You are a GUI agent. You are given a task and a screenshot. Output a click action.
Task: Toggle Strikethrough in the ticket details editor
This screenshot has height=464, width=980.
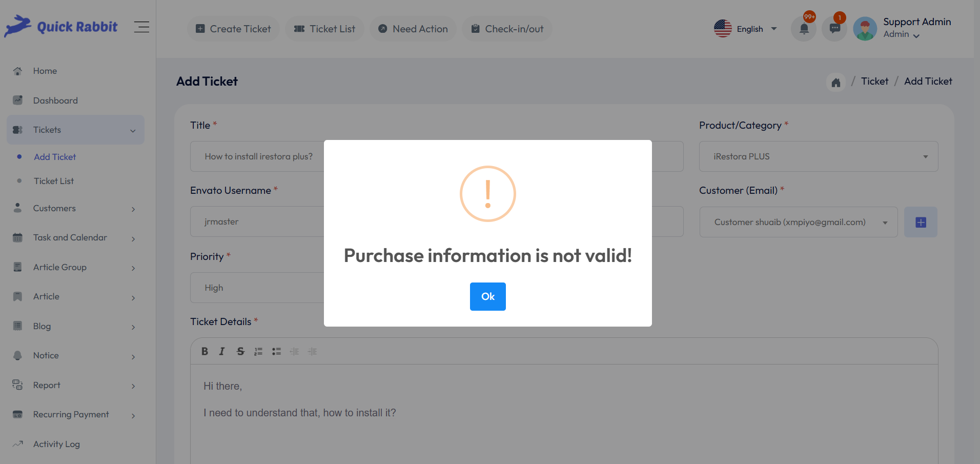coord(240,351)
